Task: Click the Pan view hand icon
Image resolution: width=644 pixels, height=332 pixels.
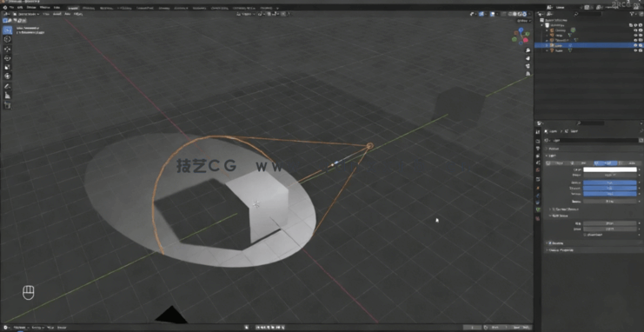Action: coord(528,58)
